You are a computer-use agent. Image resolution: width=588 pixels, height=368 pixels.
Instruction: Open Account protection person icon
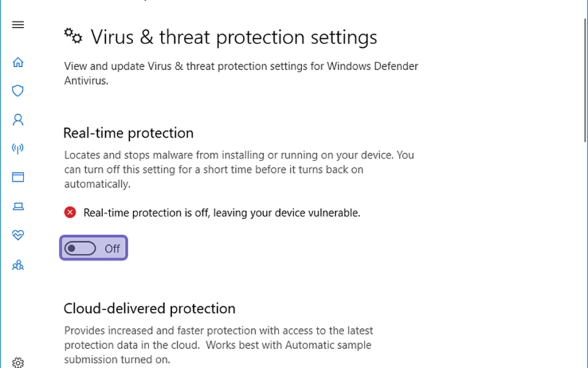pos(18,120)
